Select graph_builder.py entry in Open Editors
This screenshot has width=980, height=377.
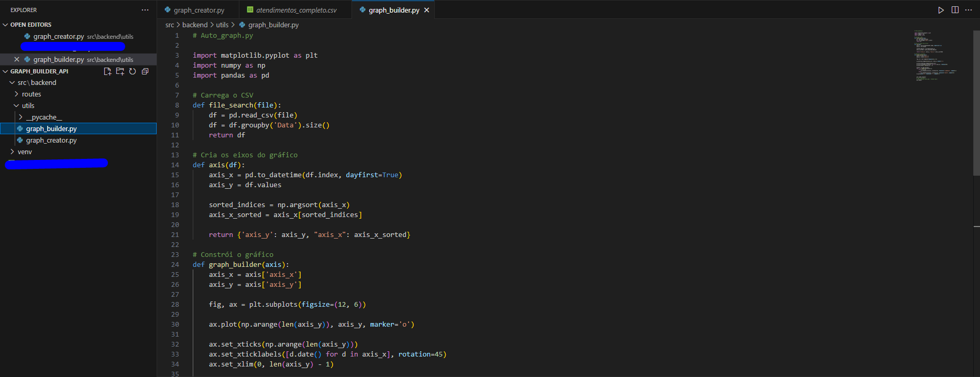[x=79, y=59]
